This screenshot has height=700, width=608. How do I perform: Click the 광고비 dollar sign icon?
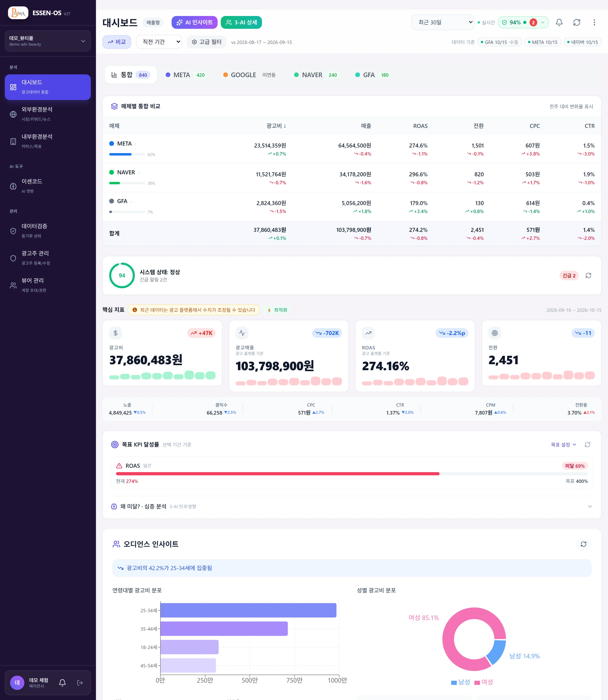pyautogui.click(x=115, y=333)
